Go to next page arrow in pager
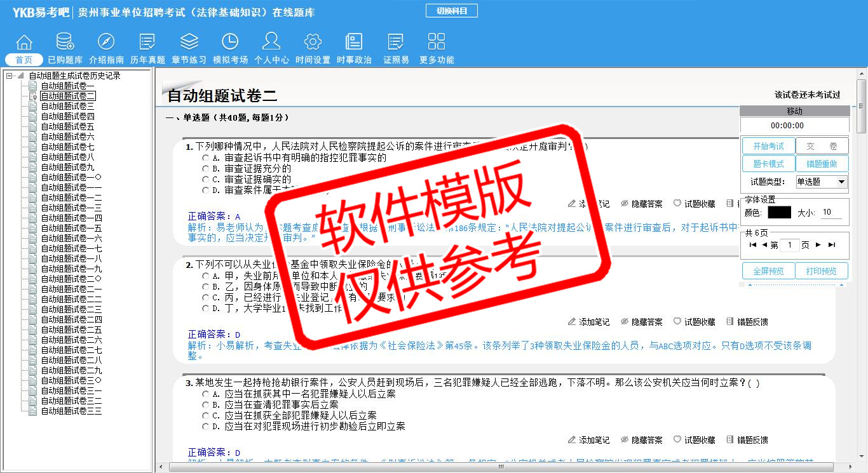Screen dimensions: 868x473 point(818,245)
